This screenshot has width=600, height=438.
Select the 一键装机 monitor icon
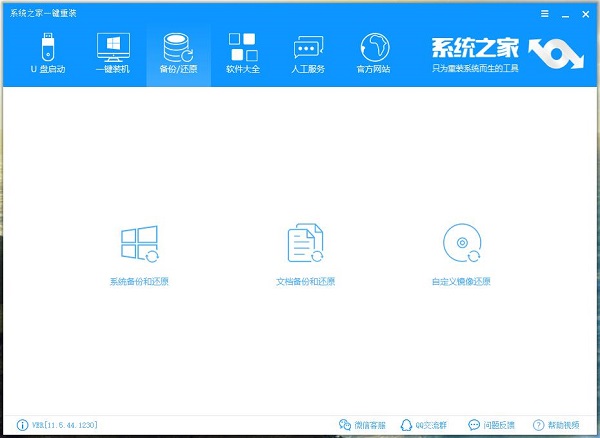(113, 47)
